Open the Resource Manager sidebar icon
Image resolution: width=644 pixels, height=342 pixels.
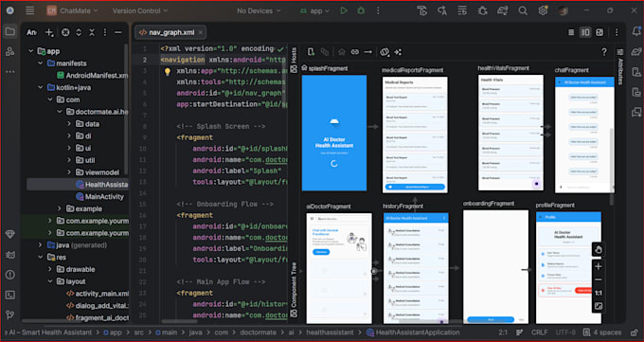click(x=9, y=52)
